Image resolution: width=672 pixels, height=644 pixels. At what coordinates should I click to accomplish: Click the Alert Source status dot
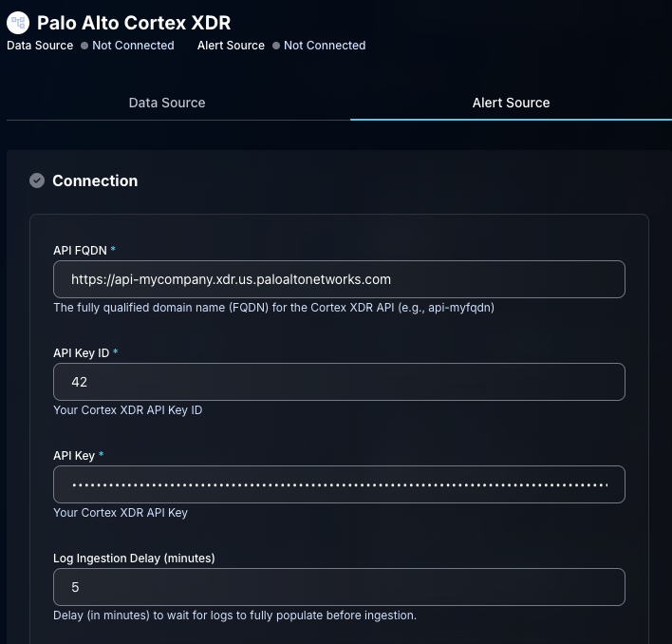click(x=276, y=46)
